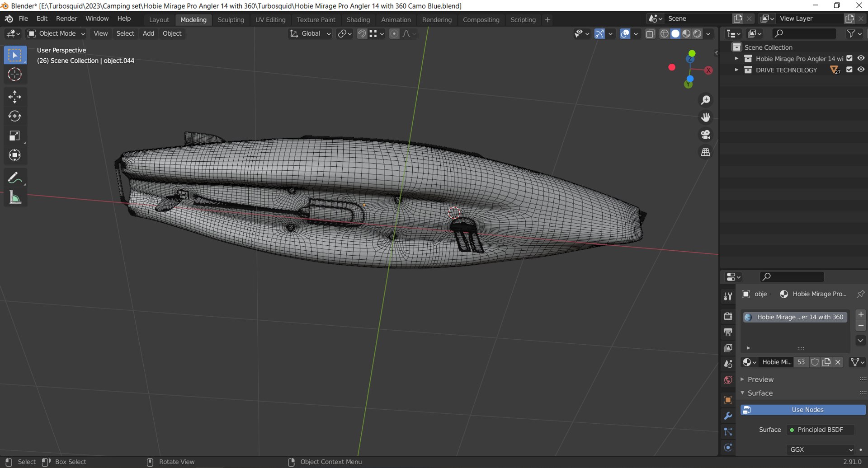Select the Measure tool
Image resolution: width=868 pixels, height=468 pixels.
[15, 197]
